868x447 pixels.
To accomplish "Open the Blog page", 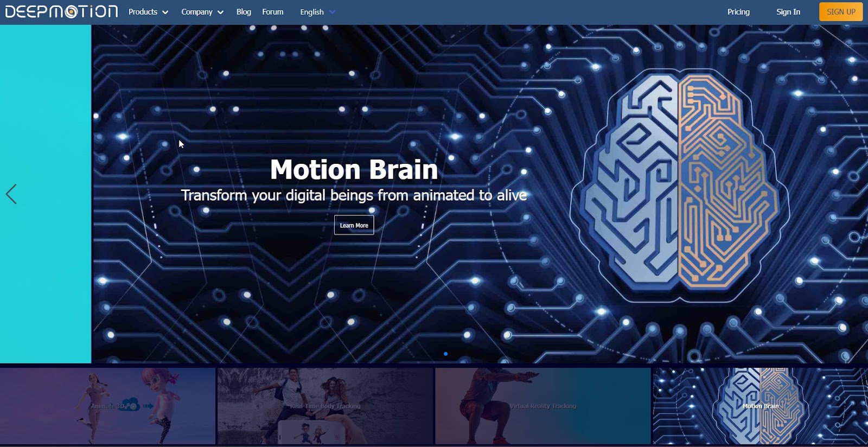I will coord(244,12).
